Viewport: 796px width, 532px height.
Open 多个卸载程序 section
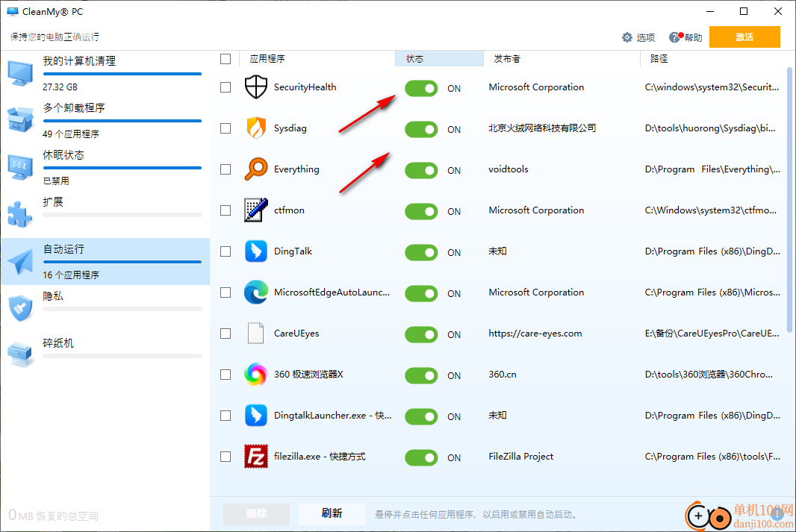(x=105, y=121)
